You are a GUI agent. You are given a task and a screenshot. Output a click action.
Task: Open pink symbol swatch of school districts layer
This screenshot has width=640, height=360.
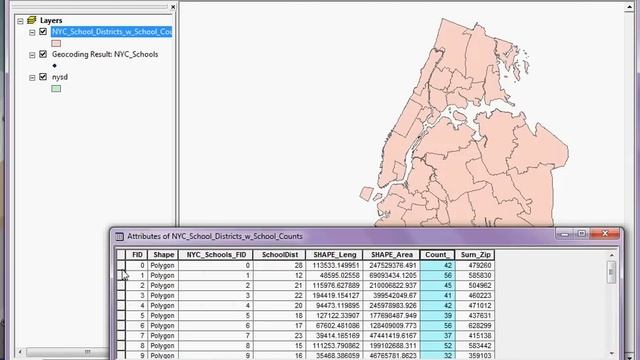56,43
